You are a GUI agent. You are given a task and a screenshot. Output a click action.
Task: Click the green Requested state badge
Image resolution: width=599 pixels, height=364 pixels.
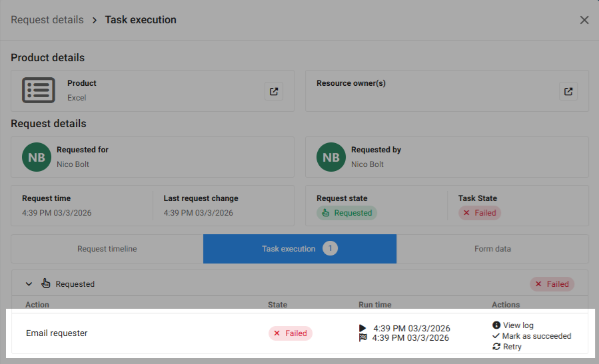pyautogui.click(x=346, y=213)
